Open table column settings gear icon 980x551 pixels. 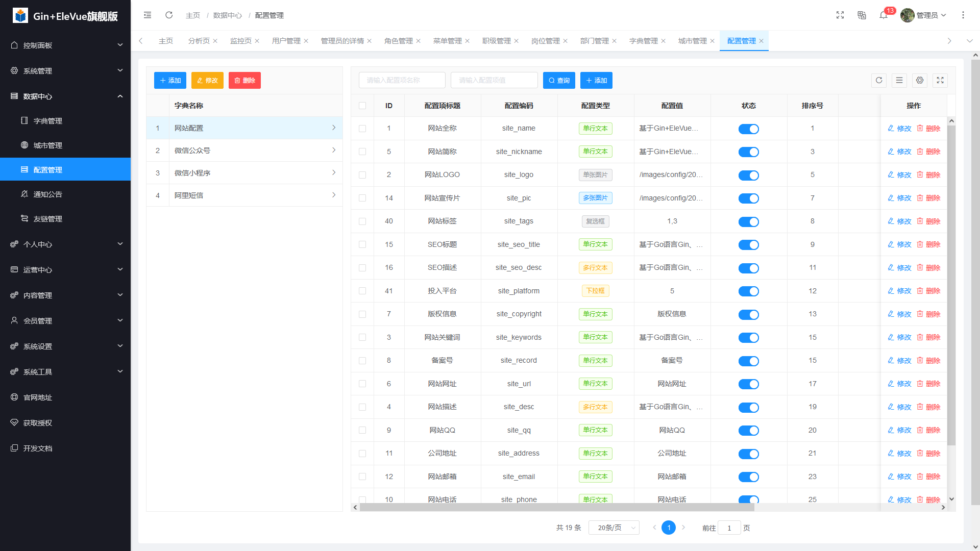click(920, 80)
